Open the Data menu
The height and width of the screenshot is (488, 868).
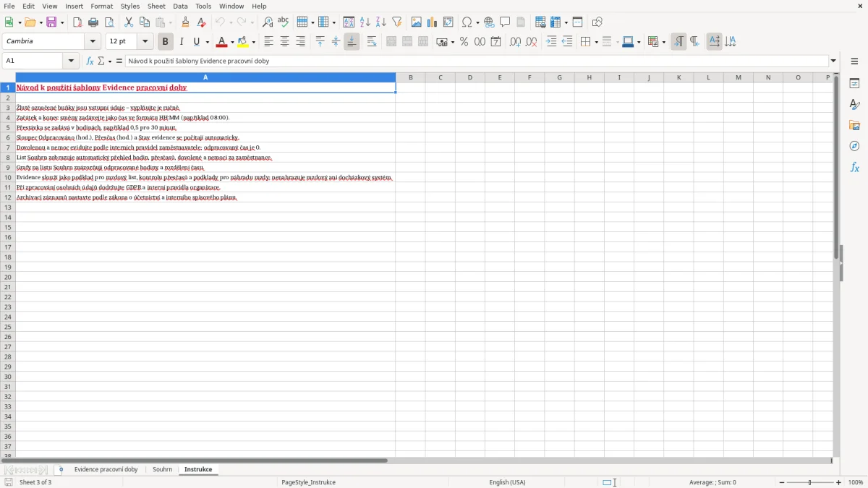180,6
